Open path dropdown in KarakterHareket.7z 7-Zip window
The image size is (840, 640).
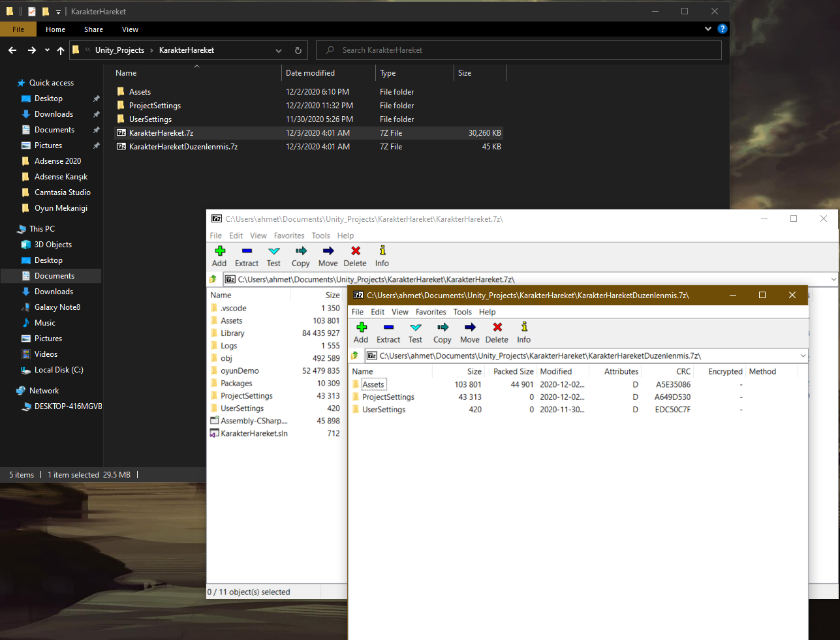point(833,279)
